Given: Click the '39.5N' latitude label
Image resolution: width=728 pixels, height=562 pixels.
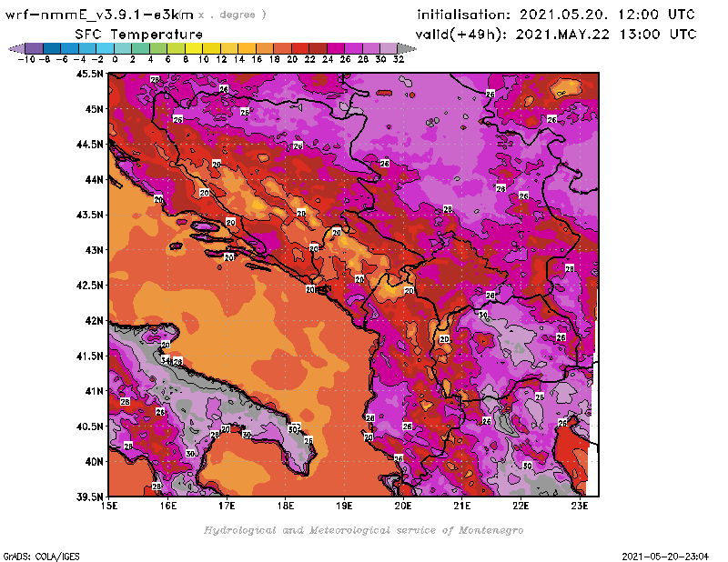Looking at the screenshot, I should (x=89, y=497).
